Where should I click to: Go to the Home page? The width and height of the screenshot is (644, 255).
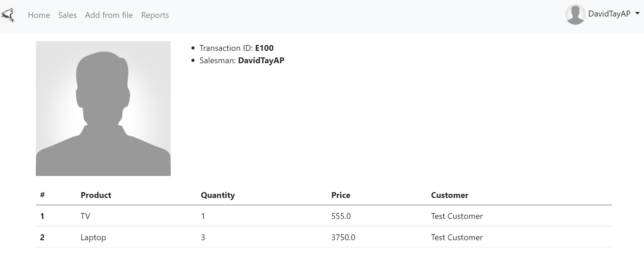pos(39,15)
